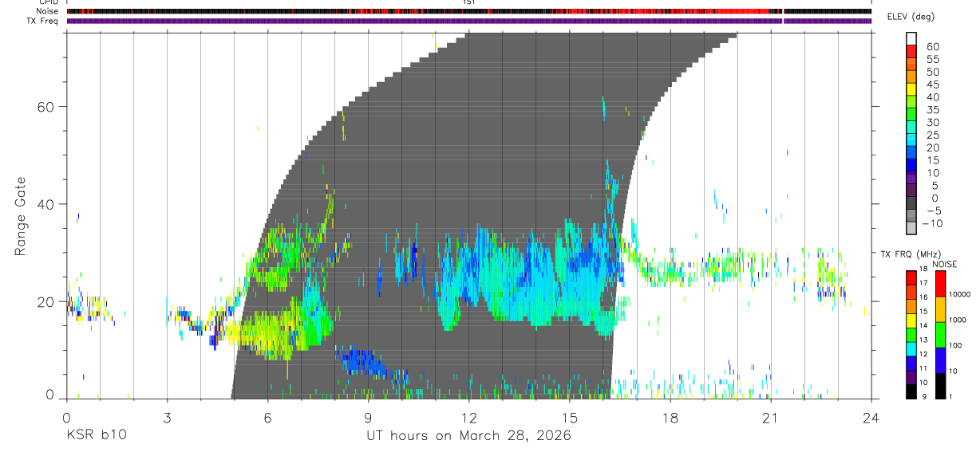Click the 'NOISE' legend title above colorbar
The height and width of the screenshot is (452, 980).
coord(946,264)
